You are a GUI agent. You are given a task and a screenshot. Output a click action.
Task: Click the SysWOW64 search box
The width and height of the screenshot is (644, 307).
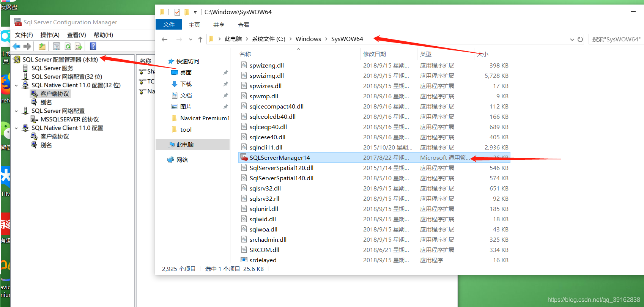click(x=616, y=39)
